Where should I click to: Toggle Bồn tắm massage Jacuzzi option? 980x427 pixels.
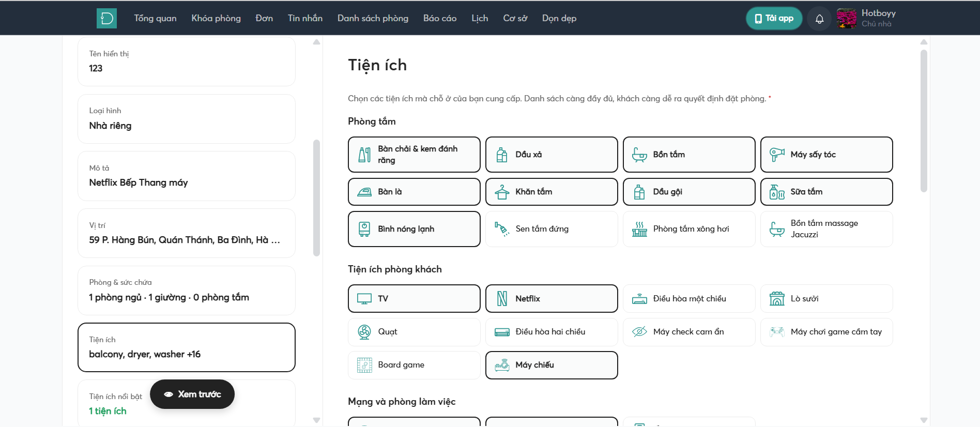(x=826, y=229)
